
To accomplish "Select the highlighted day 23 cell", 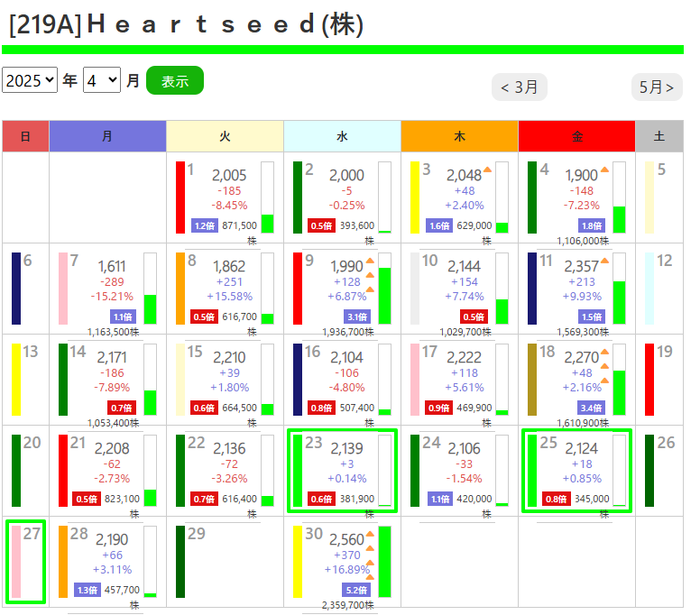I will point(342,471).
